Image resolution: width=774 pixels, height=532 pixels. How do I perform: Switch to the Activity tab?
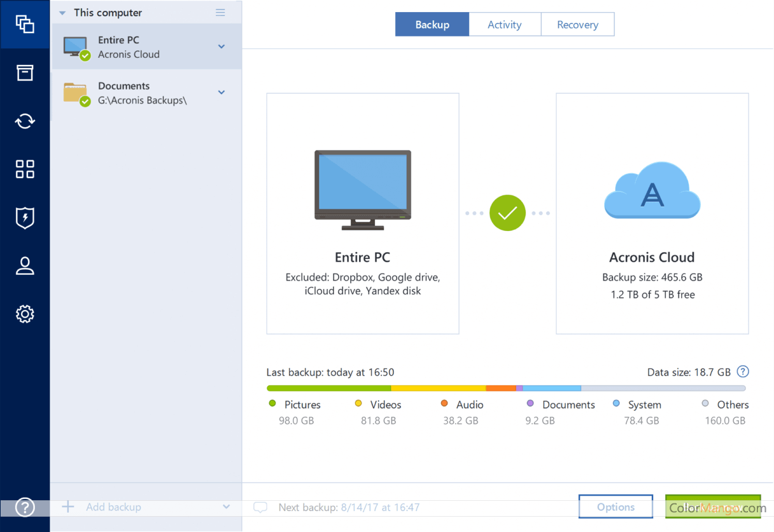pyautogui.click(x=505, y=24)
